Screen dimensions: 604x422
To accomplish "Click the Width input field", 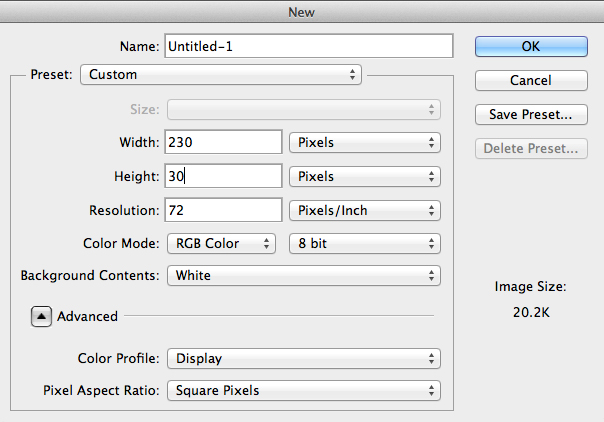I will [223, 142].
